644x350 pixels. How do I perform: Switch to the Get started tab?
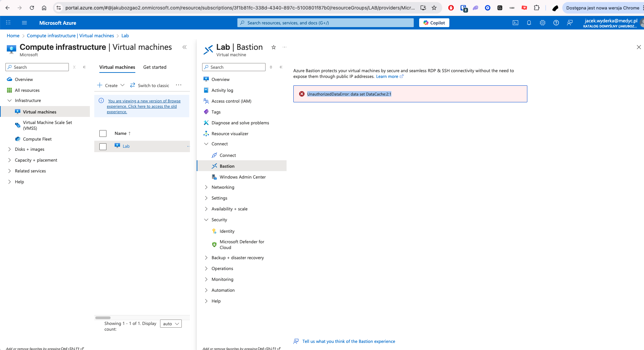click(x=155, y=67)
